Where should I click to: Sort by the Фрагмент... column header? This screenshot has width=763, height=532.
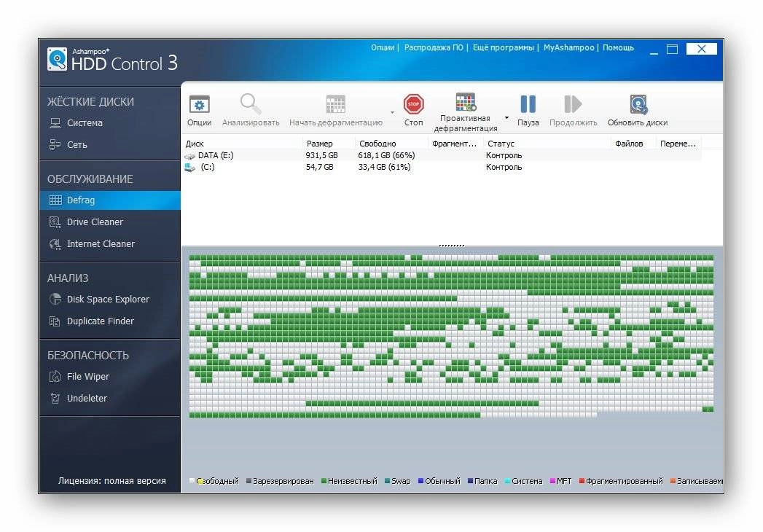tap(455, 144)
